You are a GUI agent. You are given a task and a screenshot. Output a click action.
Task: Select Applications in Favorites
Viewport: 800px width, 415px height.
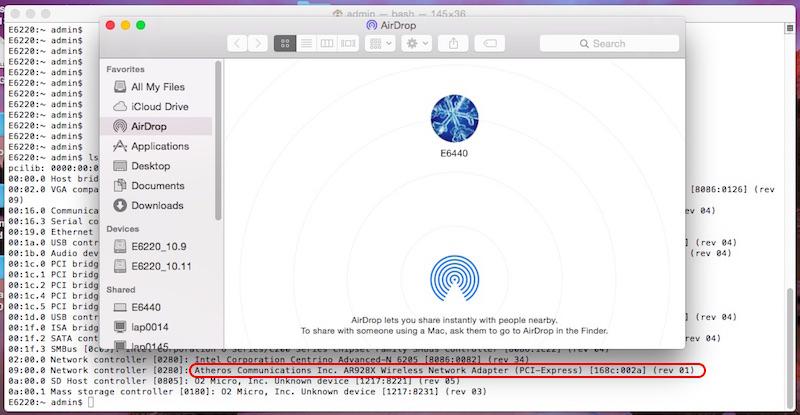pos(160,146)
